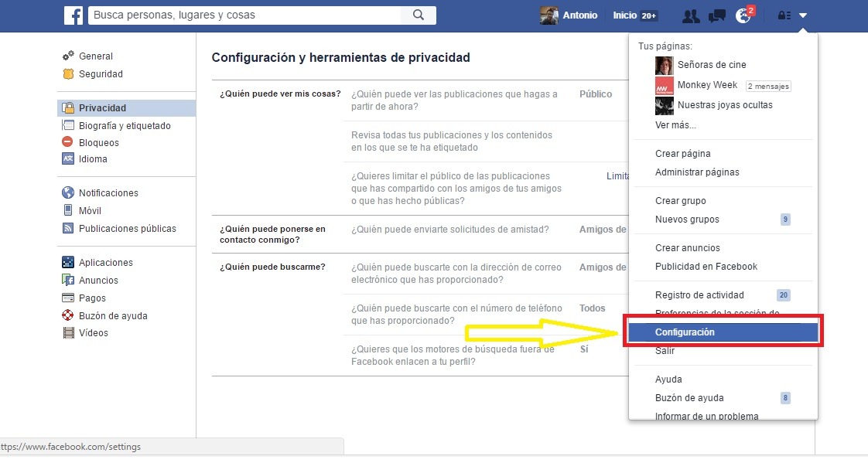Choose Informar de un problema
The height and width of the screenshot is (463, 868).
(x=707, y=416)
